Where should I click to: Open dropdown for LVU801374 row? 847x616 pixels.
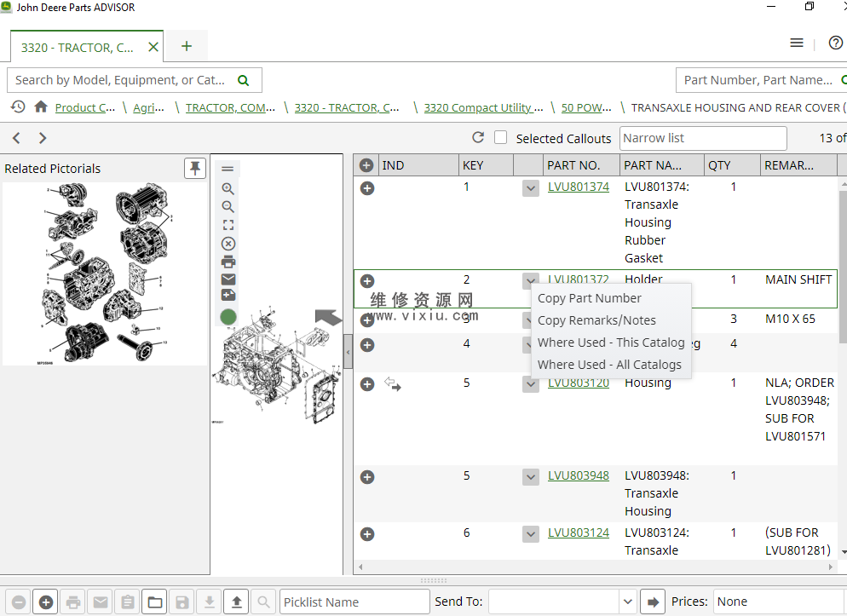click(531, 188)
